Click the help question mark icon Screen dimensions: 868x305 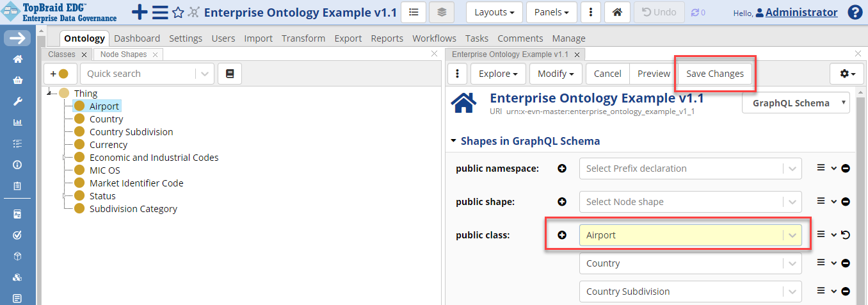click(x=855, y=12)
